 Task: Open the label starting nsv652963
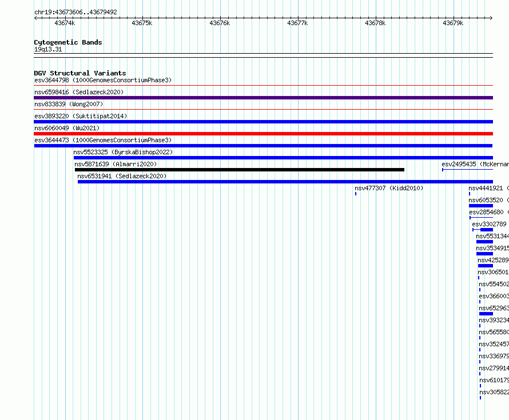[x=494, y=308]
